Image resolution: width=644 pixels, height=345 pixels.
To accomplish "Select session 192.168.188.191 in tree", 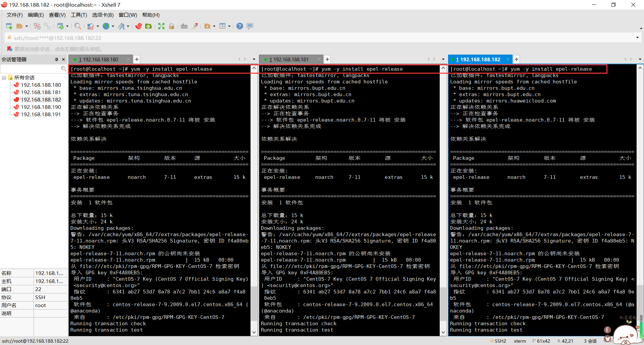I will [41, 115].
